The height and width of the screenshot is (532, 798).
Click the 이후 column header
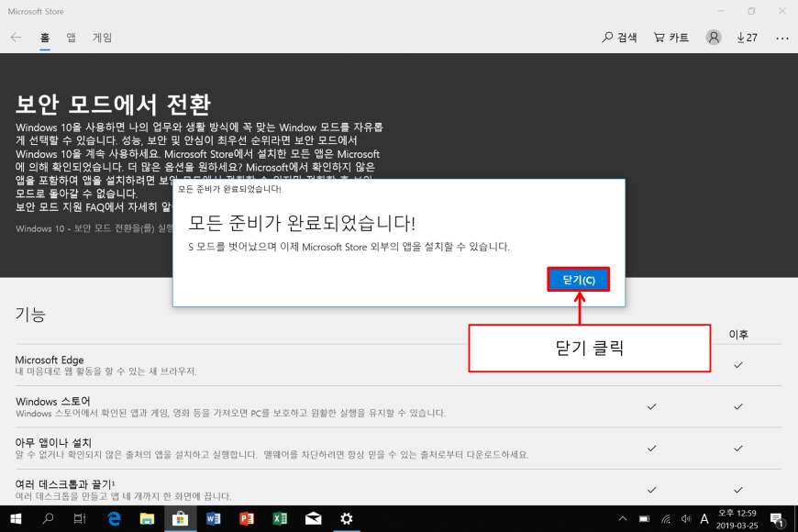738,335
